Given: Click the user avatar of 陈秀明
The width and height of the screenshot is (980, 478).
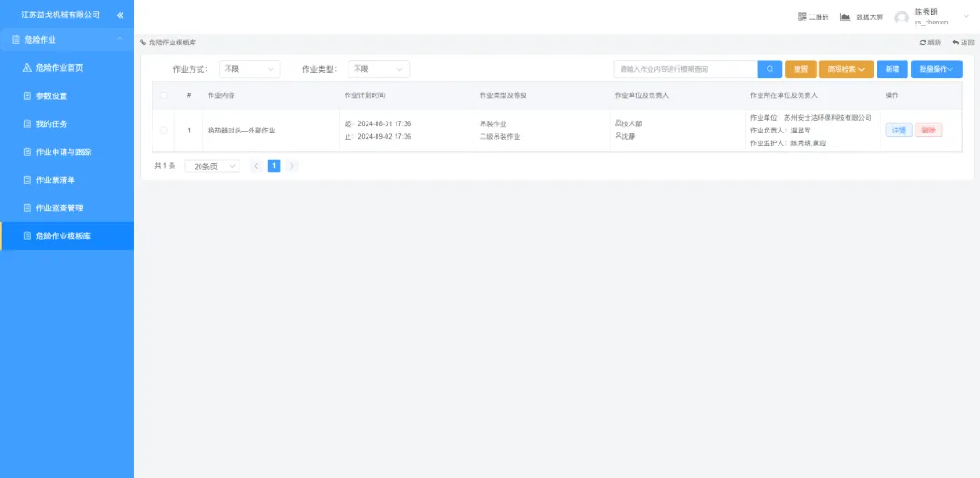Looking at the screenshot, I should pos(901,17).
